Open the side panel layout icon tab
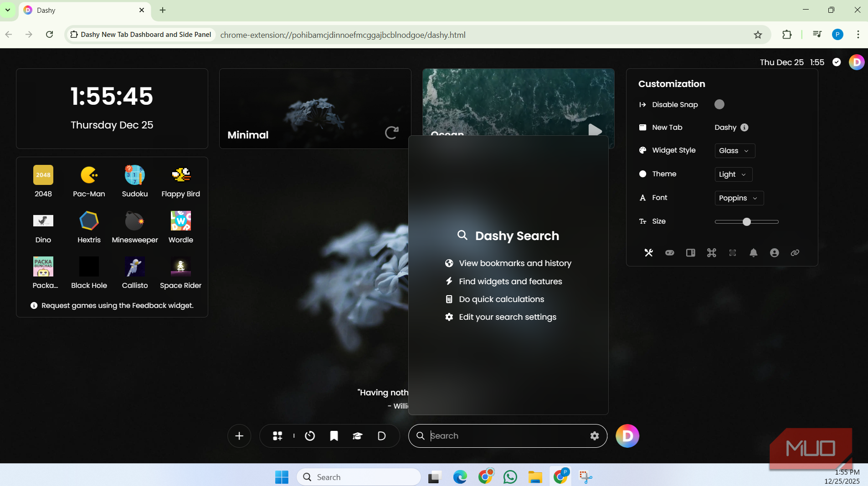This screenshot has width=868, height=486. click(x=691, y=253)
